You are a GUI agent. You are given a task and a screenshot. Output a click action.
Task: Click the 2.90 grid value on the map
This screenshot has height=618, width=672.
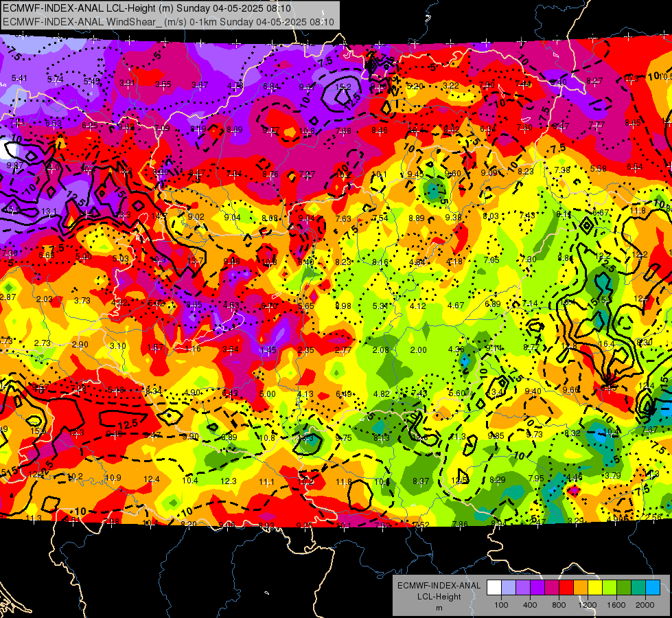[80, 345]
